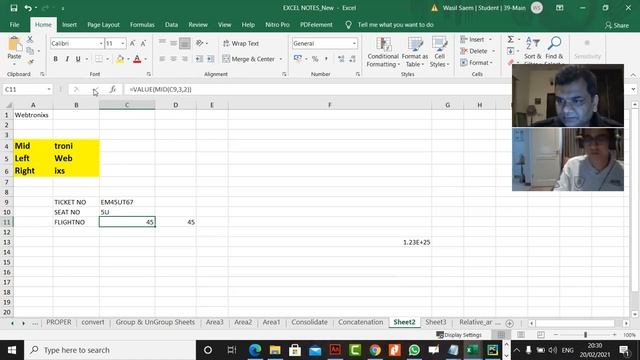
Task: Open the Sheet3 worksheet tab
Action: 436,322
